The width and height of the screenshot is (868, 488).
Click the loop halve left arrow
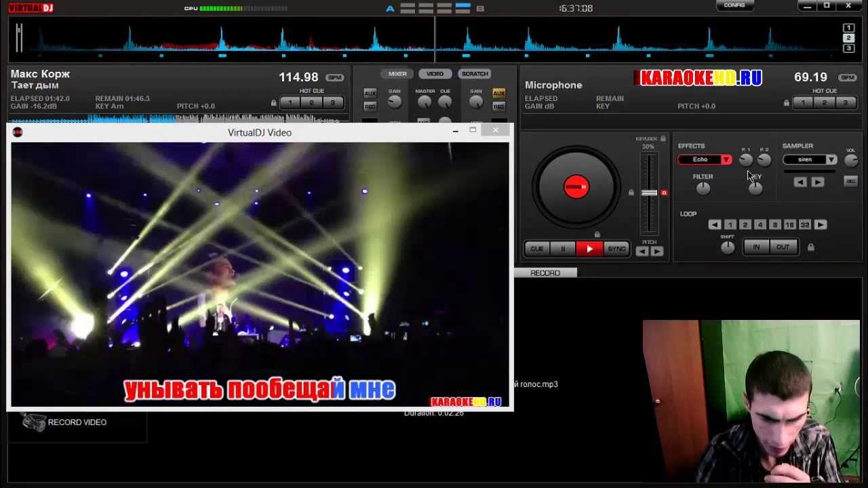pos(714,225)
